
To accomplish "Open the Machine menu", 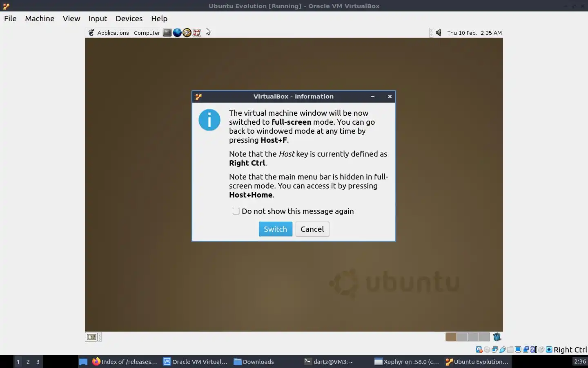I will coord(40,18).
